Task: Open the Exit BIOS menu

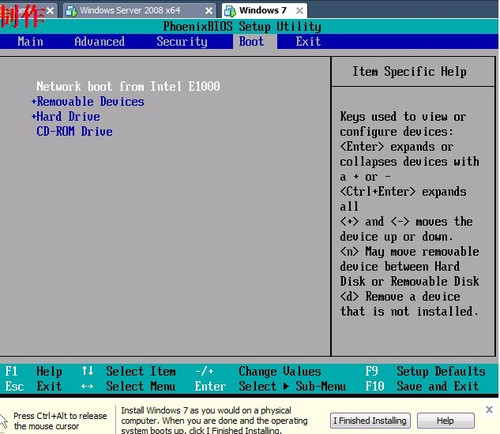Action: tap(308, 42)
